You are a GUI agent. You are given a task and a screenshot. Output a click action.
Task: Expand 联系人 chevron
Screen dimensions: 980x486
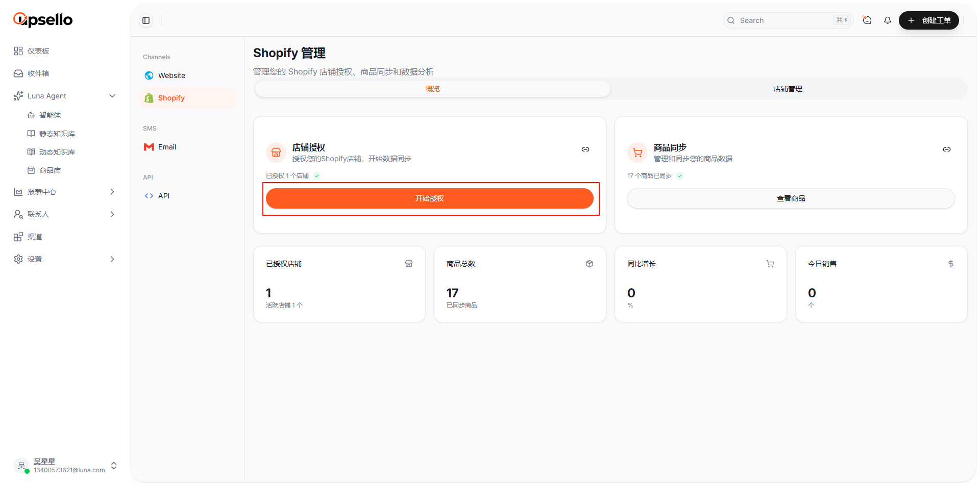(x=112, y=214)
